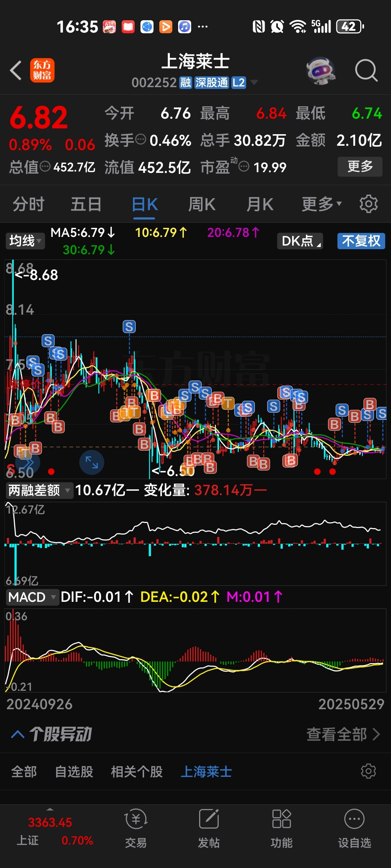The image size is (391, 868).
Task: Tap the 融 margin badge
Action: [186, 83]
